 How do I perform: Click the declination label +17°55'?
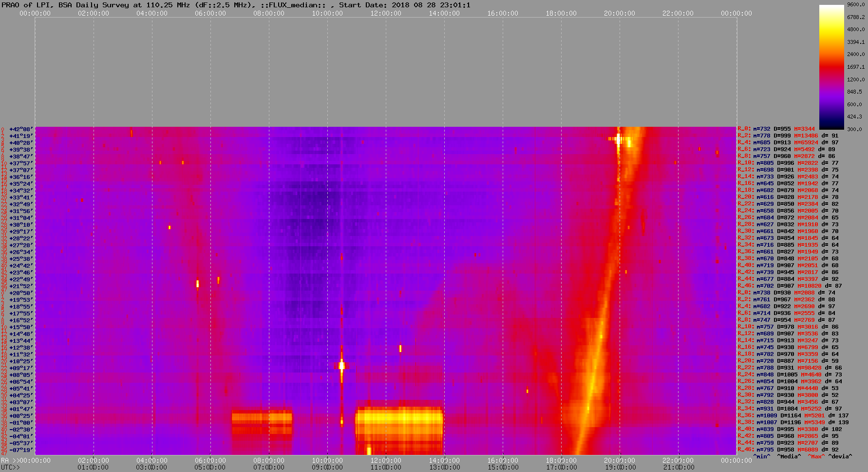pyautogui.click(x=21, y=314)
